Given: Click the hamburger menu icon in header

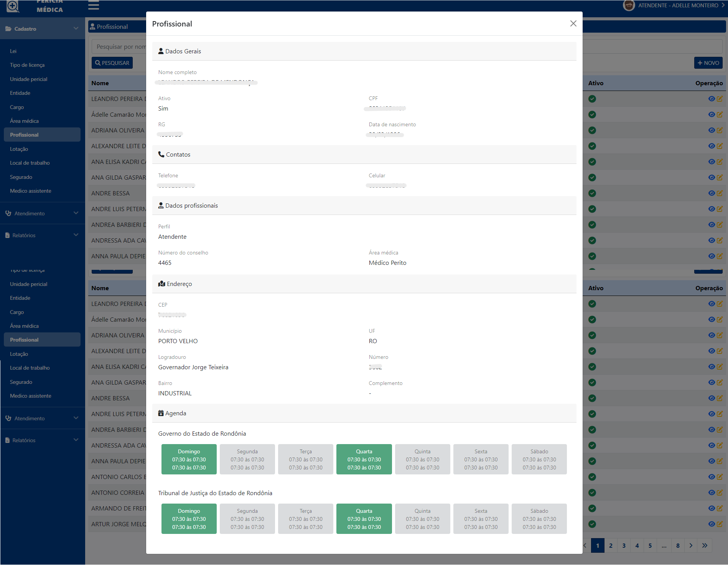Looking at the screenshot, I should point(94,5).
